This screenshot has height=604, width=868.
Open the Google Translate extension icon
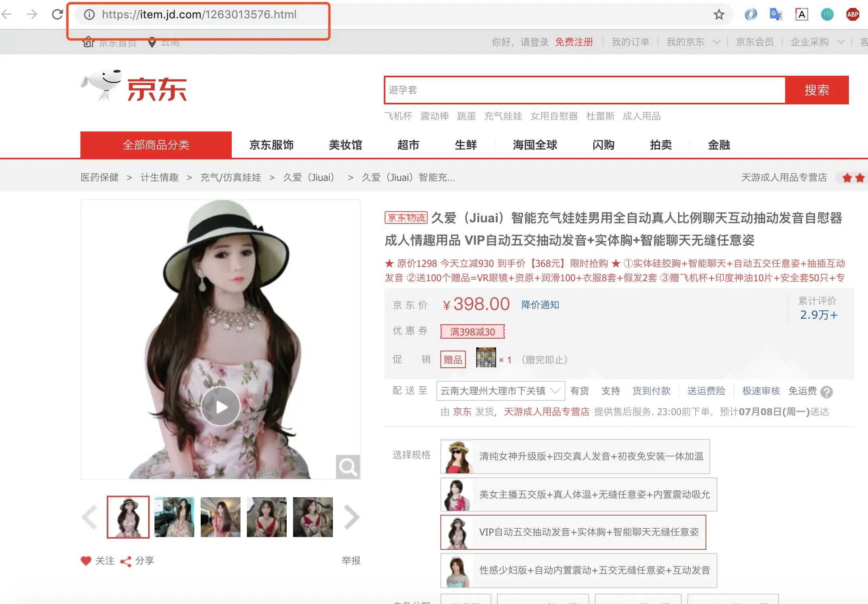[x=776, y=15]
